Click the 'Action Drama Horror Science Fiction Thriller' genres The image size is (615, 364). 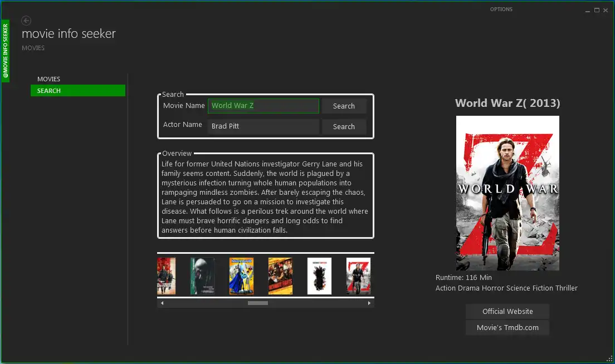[506, 288]
